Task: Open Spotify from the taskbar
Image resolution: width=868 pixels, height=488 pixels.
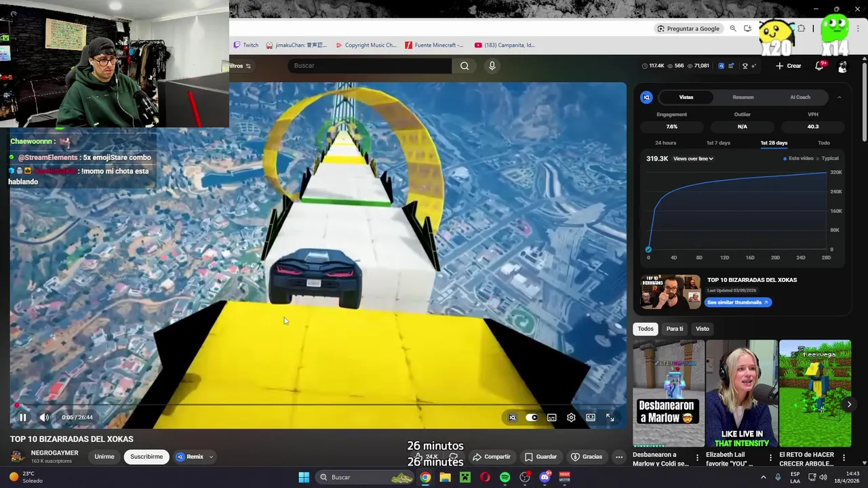Action: tap(505, 477)
